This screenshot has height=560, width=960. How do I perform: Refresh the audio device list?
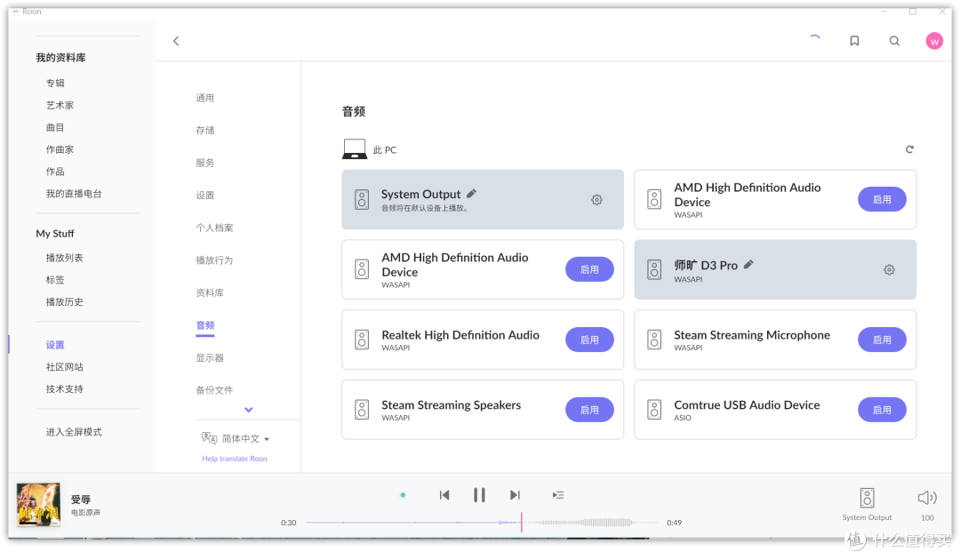909,149
